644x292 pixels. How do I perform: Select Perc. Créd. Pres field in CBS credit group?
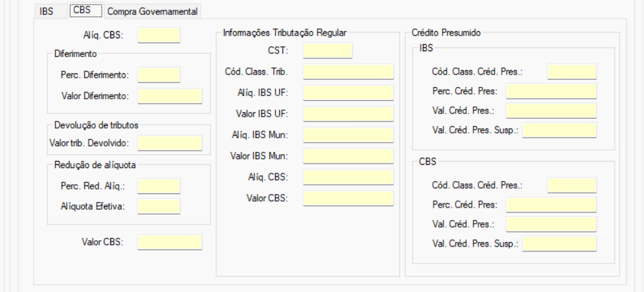[x=551, y=205]
